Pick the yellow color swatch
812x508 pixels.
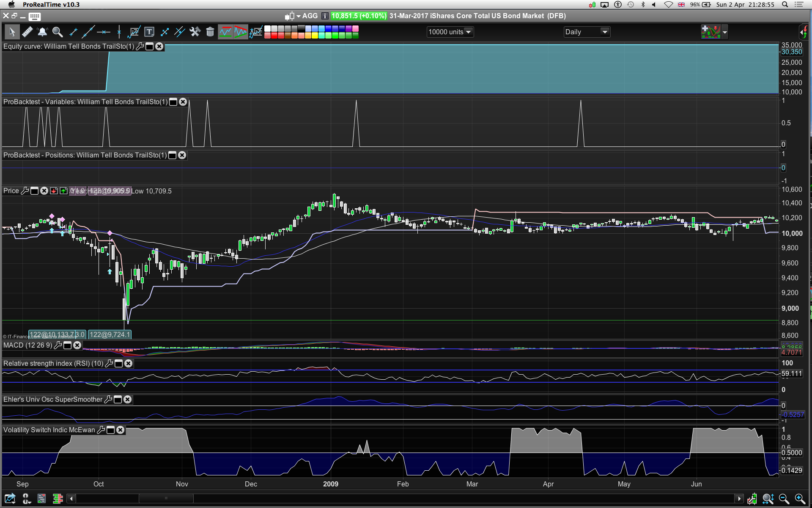[x=315, y=36]
